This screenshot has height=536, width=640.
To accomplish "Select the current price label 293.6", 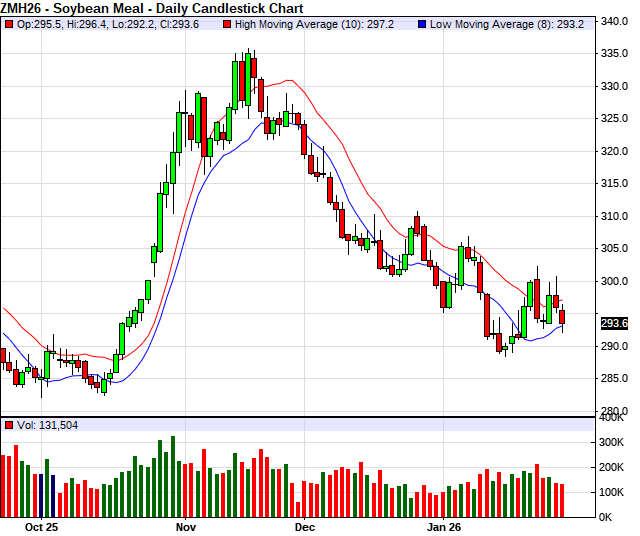I will 613,323.
